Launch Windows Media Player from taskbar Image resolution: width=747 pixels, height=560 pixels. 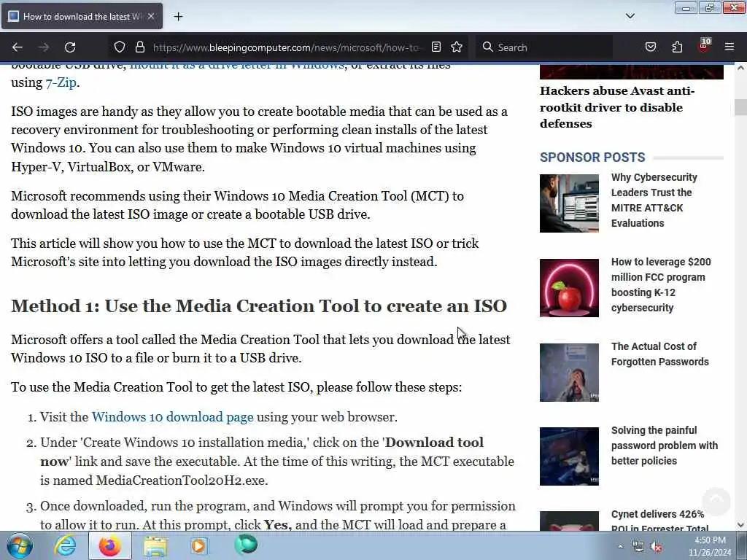199,545
